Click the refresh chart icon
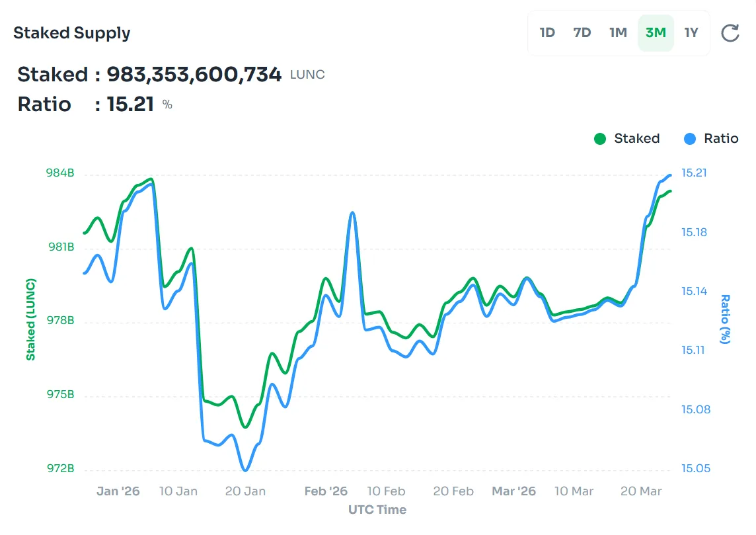The width and height of the screenshot is (756, 535). (730, 33)
